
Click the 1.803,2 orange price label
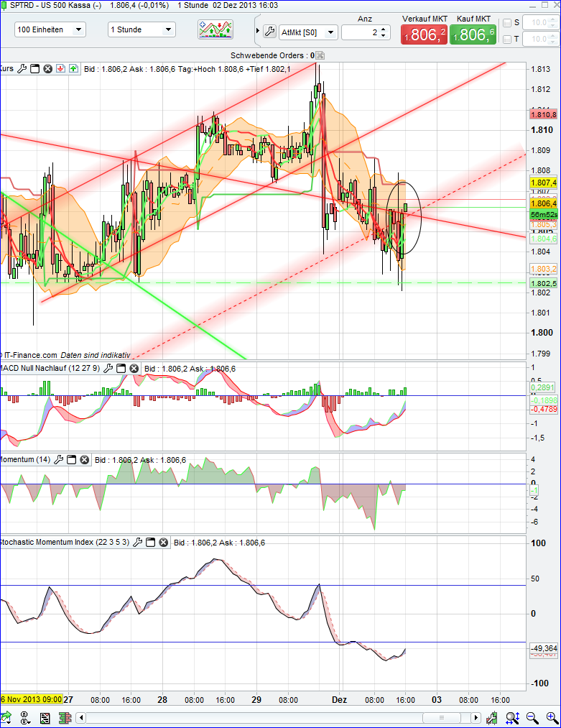pyautogui.click(x=543, y=269)
